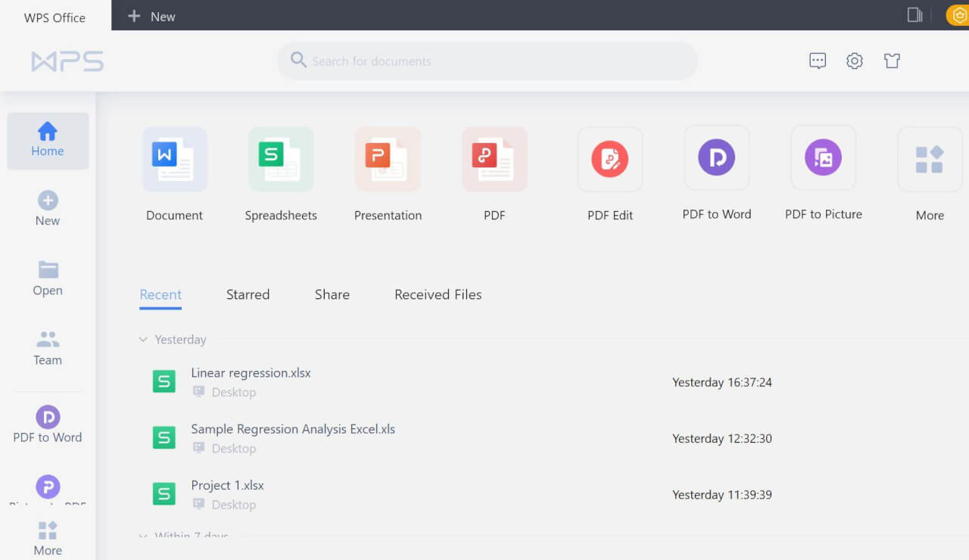The image size is (969, 560).
Task: Open a new tab with + New
Action: 151,15
